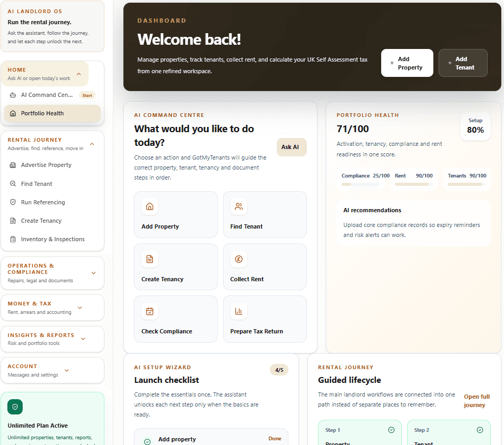Screen dimensions: 504x445
Task: Click the plus icon on Add Tenant header button
Action: click(450, 63)
